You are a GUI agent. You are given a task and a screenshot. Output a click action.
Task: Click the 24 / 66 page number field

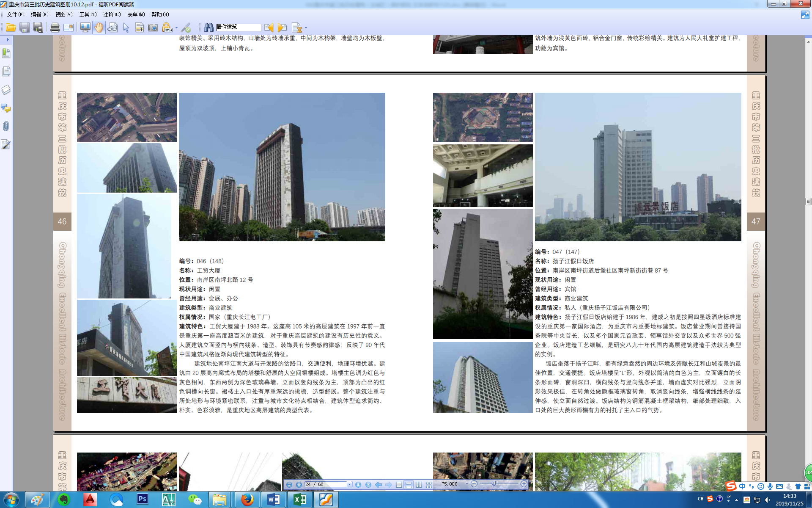(326, 484)
